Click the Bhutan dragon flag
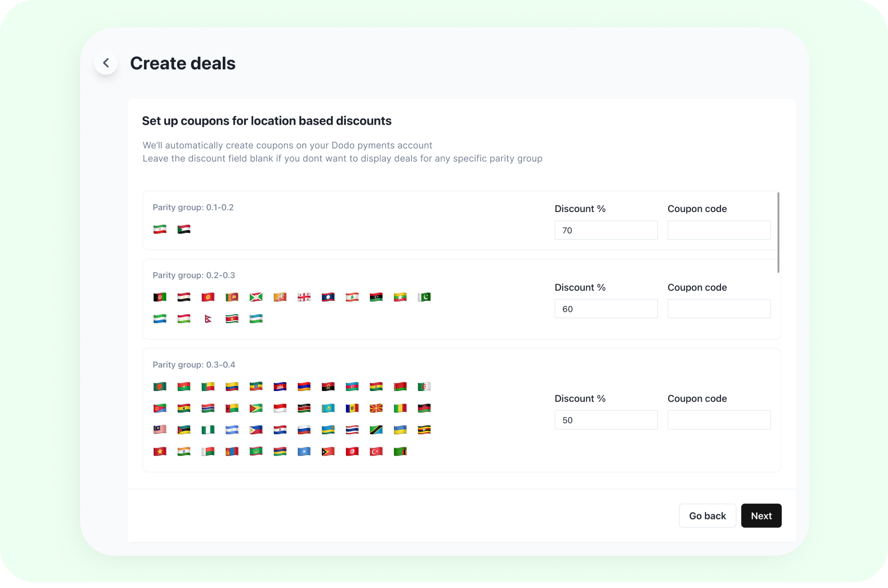Viewport: 888px width, 588px height. tap(280, 297)
